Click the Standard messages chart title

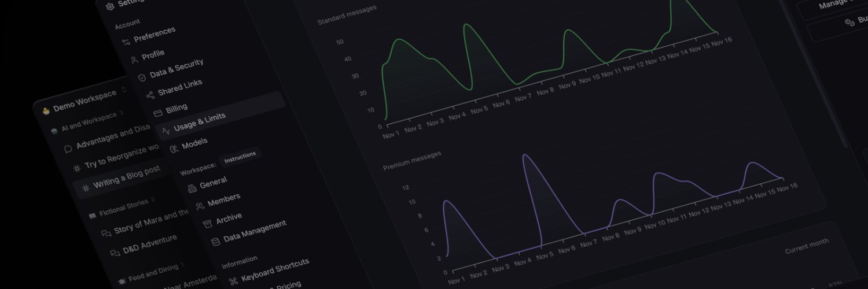tap(347, 16)
